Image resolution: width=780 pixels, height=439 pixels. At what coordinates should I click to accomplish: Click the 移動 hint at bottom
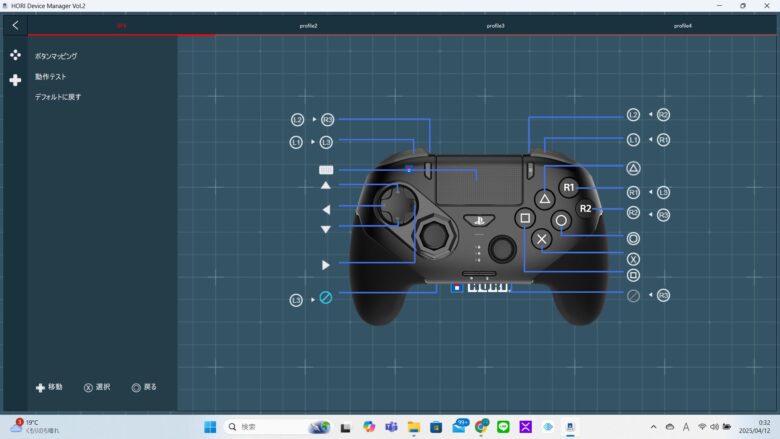click(x=49, y=387)
